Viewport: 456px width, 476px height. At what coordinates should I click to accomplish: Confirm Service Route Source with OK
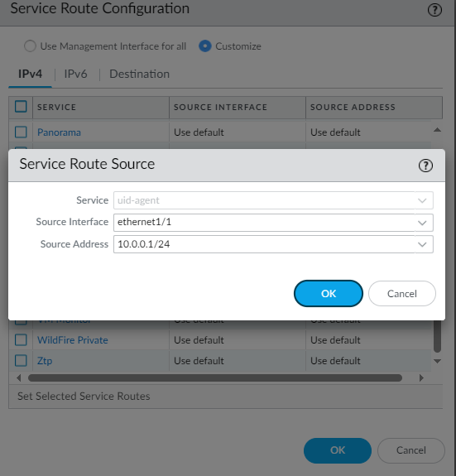329,294
